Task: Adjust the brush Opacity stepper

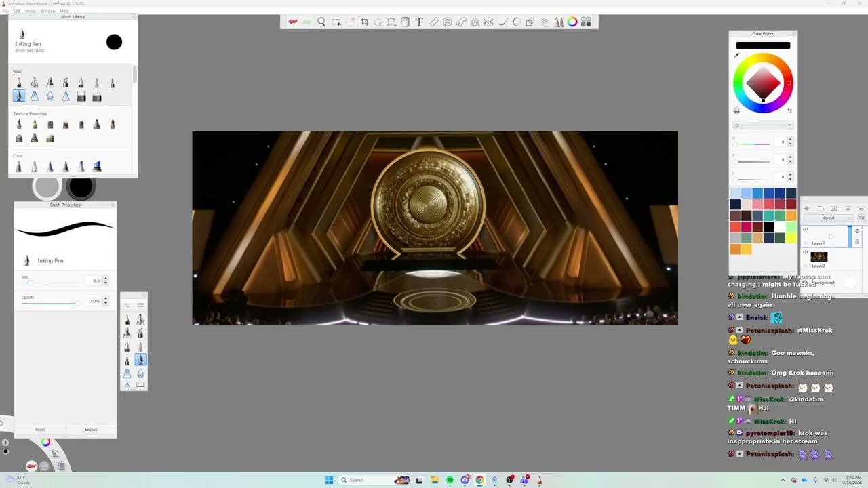Action: [105, 301]
